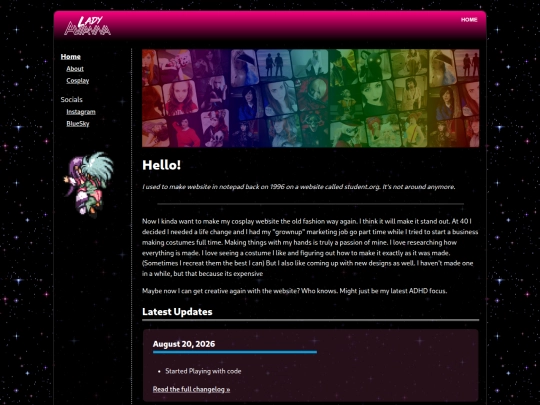Click the rainbow cosplay photo collage banner

click(x=310, y=98)
